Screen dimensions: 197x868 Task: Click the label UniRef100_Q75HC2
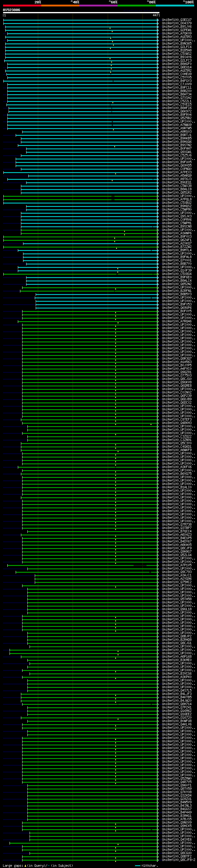[x=176, y=582]
